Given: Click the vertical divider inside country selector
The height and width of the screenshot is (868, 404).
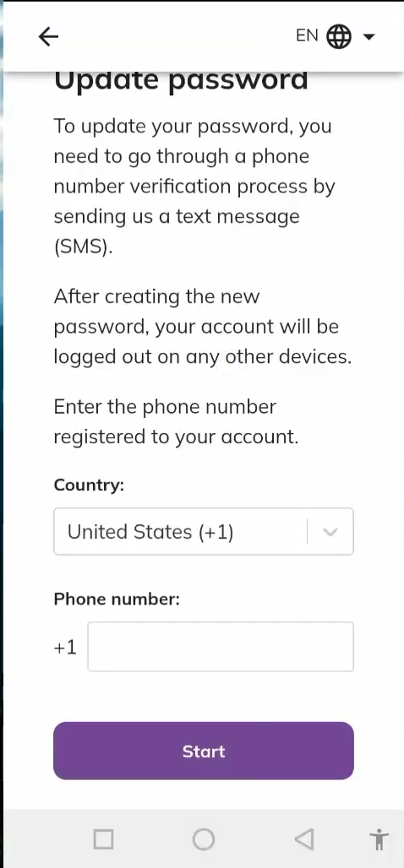Looking at the screenshot, I should (307, 532).
